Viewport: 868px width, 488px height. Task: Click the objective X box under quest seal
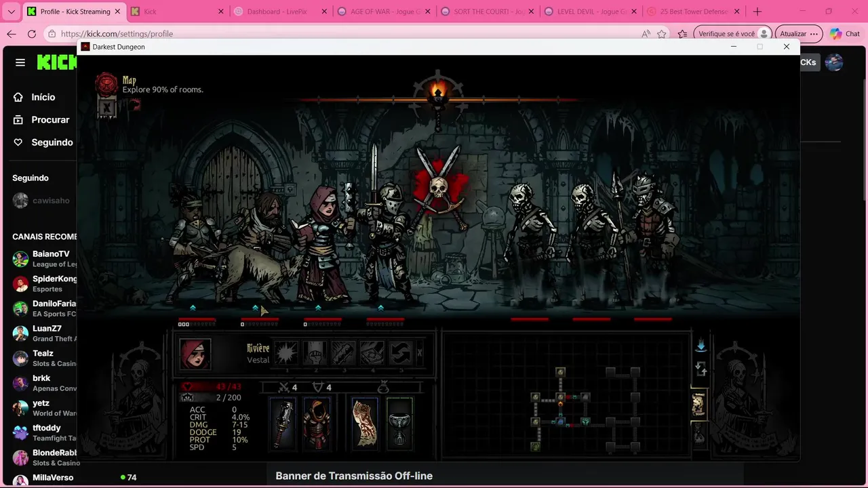click(106, 107)
